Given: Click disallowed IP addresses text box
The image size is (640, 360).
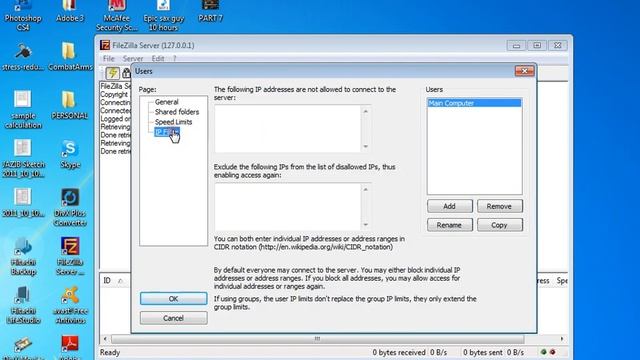Looking at the screenshot, I should pyautogui.click(x=287, y=129).
